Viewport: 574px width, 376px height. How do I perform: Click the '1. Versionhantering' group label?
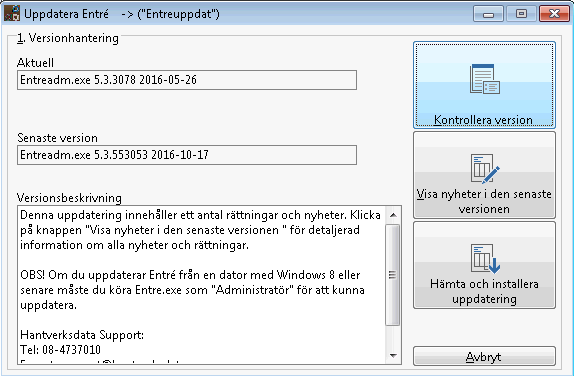pyautogui.click(x=68, y=38)
